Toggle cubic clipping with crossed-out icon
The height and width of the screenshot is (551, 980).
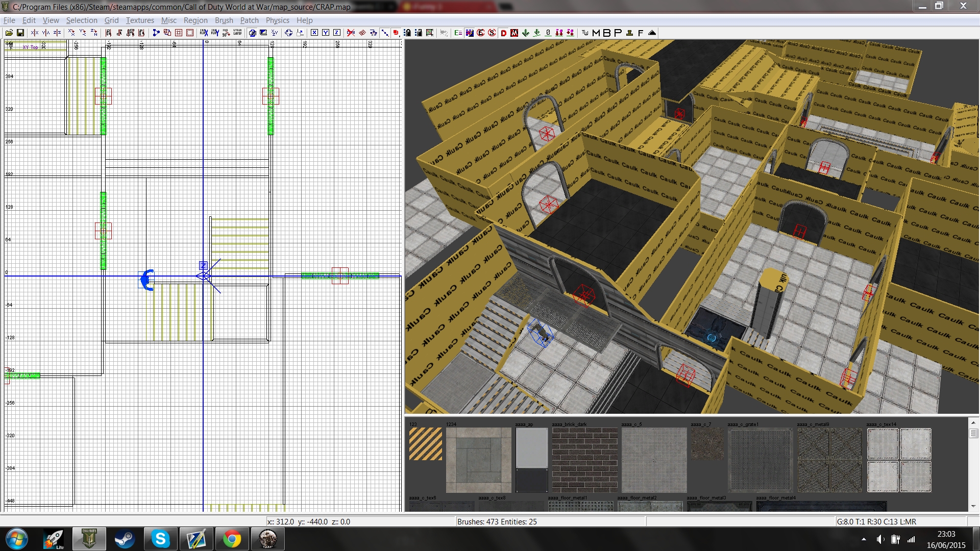click(351, 33)
